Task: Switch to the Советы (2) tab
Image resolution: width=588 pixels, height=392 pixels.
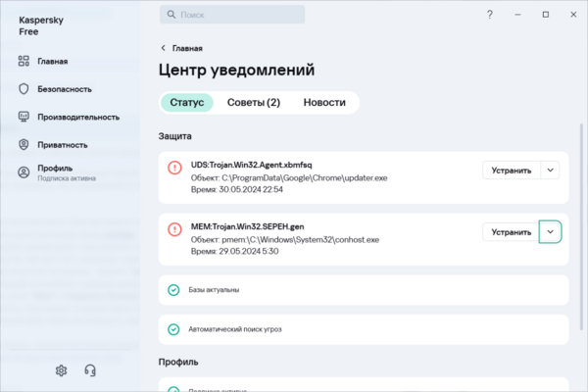Action: point(254,102)
